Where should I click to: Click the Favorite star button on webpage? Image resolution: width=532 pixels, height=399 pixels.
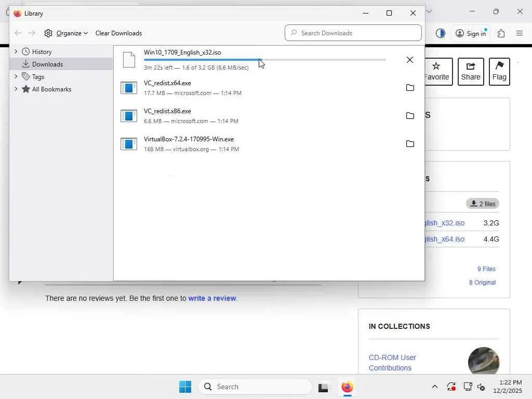(x=438, y=72)
